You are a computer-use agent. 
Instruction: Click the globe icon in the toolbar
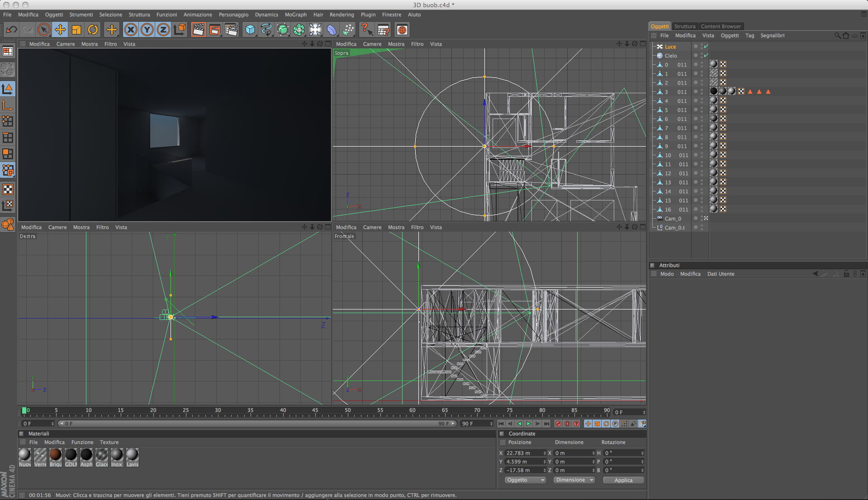click(402, 30)
